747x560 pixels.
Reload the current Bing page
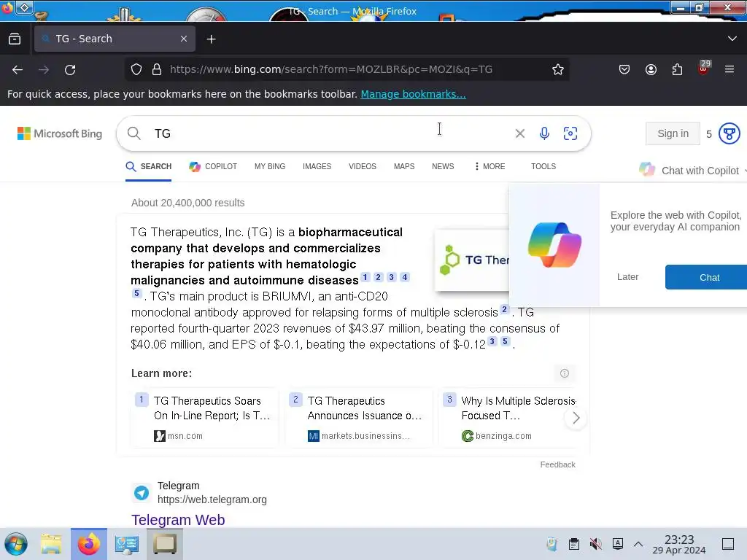tap(70, 69)
